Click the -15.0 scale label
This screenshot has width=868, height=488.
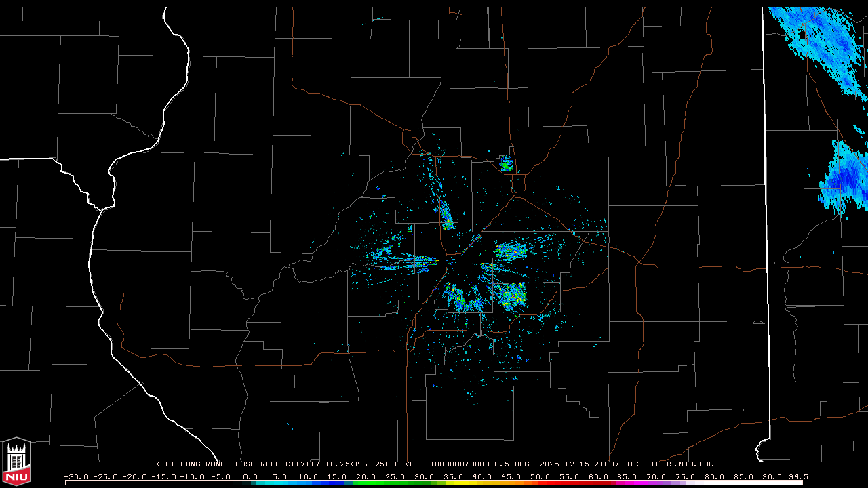163,476
